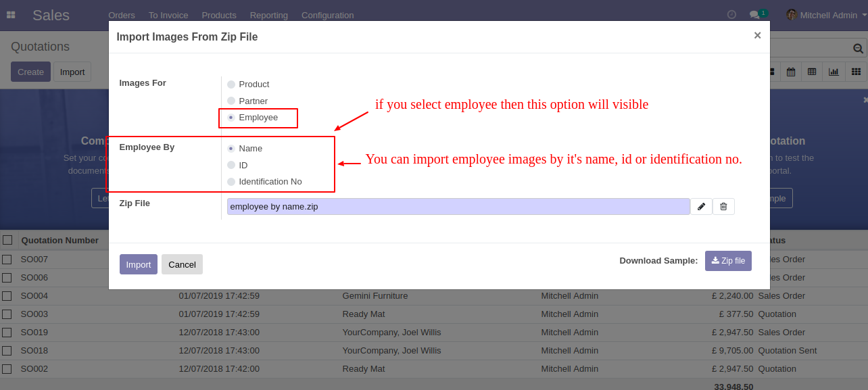
Task: Open the Configuration menu
Action: (x=327, y=15)
